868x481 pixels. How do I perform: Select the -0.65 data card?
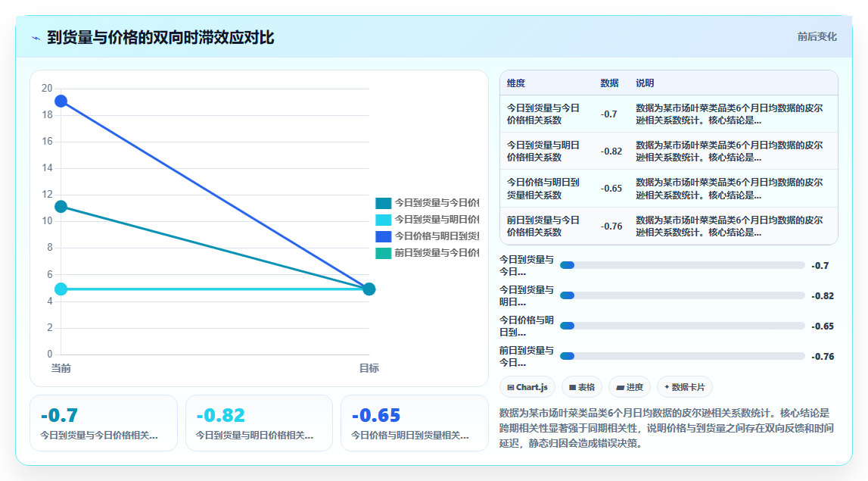(x=415, y=423)
